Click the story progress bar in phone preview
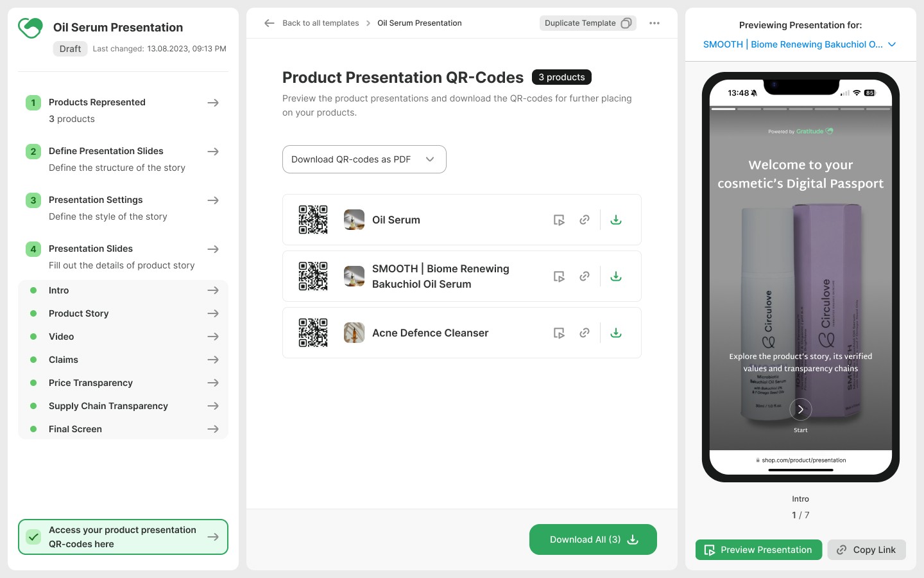The image size is (924, 578). click(801, 109)
